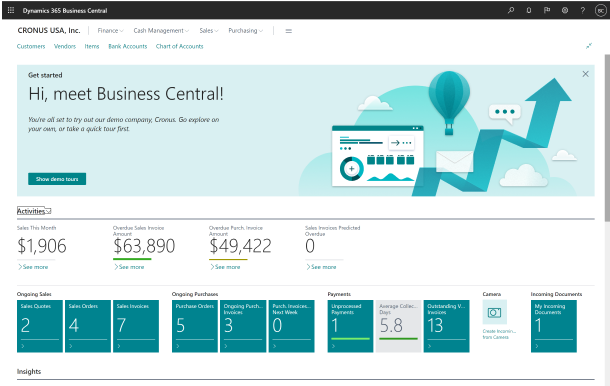610x386 pixels.
Task: Click the Ongoing Sales group label
Action: pyautogui.click(x=34, y=294)
